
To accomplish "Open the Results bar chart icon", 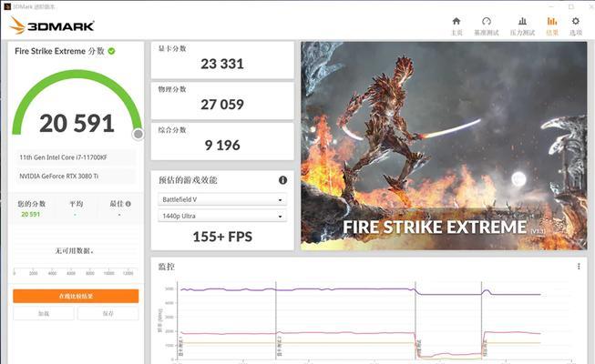I will pos(552,21).
